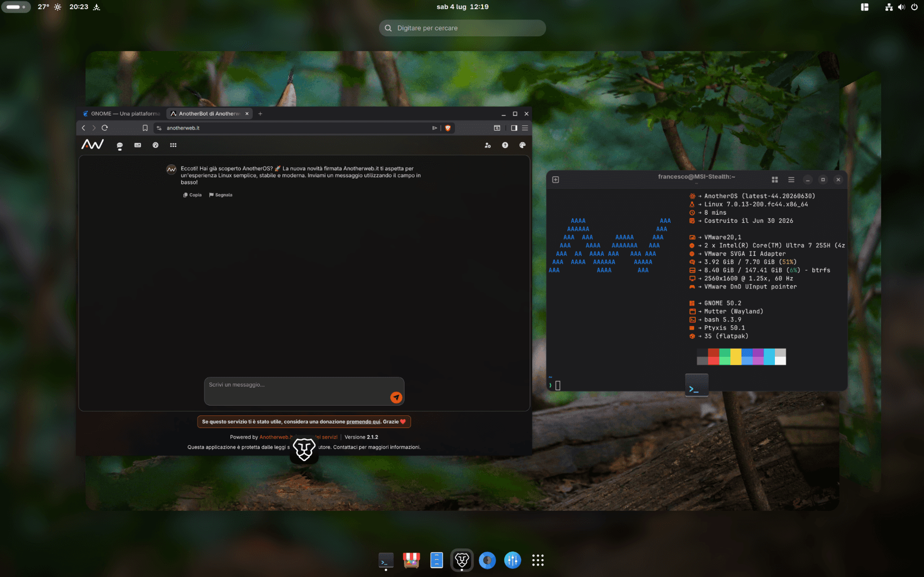This screenshot has height=577, width=924.
Task: Open the sliders tweaks app in dock
Action: [512, 560]
